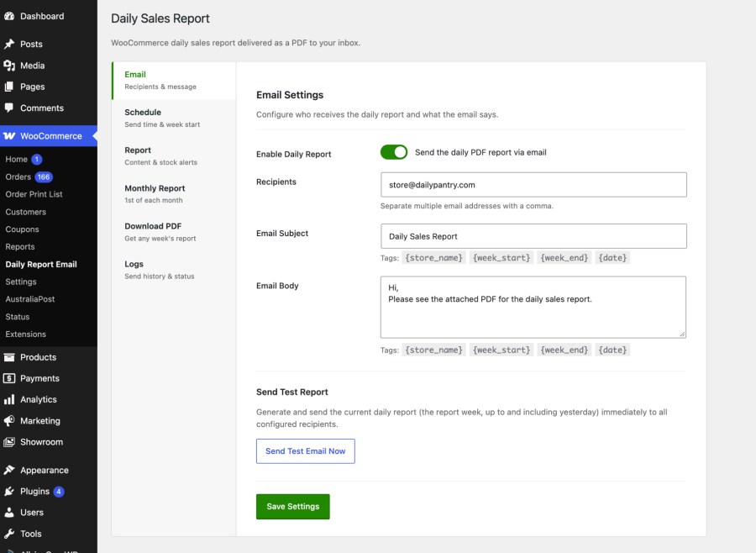The width and height of the screenshot is (756, 553).
Task: Focus the Recipients email field
Action: [x=533, y=185]
